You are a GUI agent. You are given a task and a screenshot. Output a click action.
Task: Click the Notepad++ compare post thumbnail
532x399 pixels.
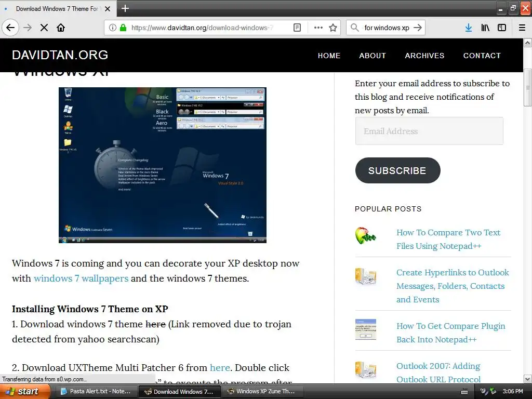(365, 235)
